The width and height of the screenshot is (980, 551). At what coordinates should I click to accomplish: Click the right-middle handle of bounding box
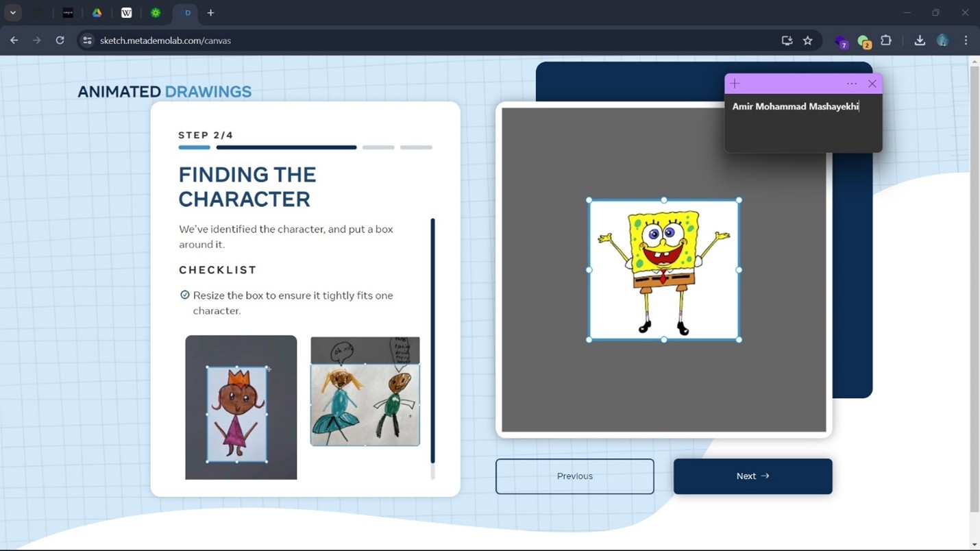[x=739, y=270]
